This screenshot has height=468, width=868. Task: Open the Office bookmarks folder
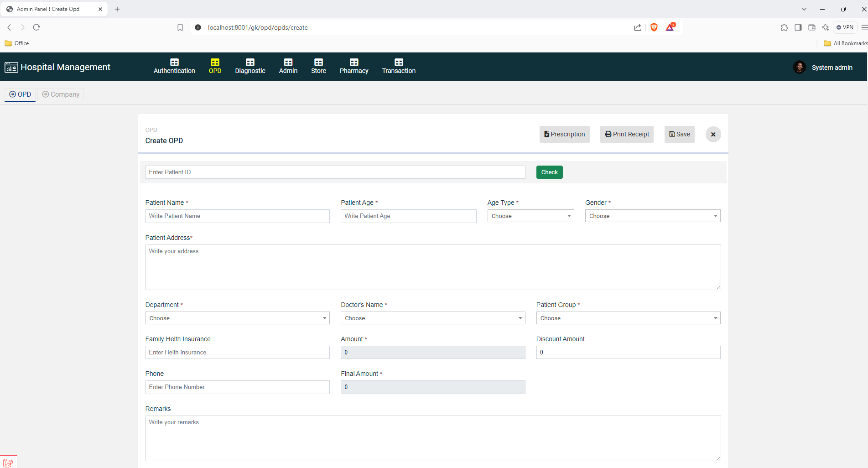click(17, 43)
